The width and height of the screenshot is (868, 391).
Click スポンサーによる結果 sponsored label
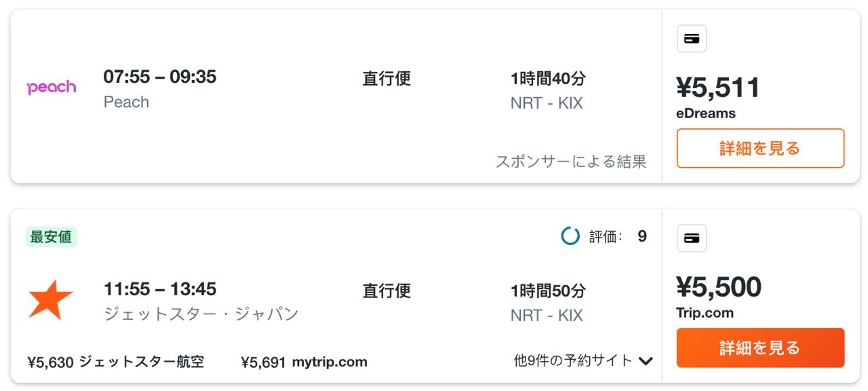pyautogui.click(x=571, y=162)
